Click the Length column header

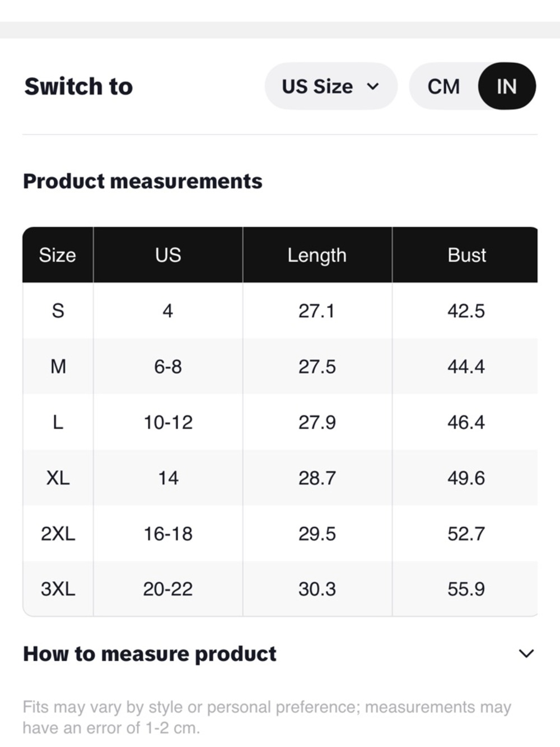point(317,255)
